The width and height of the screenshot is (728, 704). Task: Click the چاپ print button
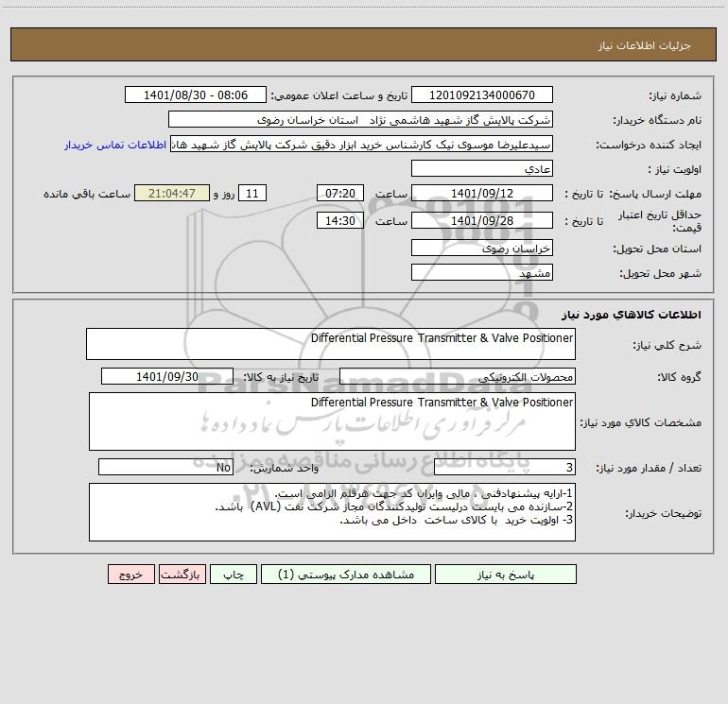point(234,574)
